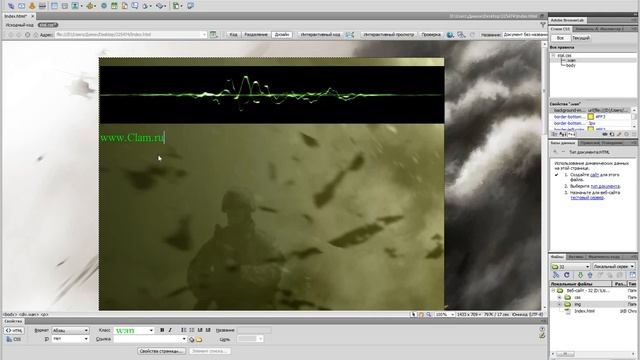
Task: Click the www.Clam.ru text in design view
Action: click(132, 138)
